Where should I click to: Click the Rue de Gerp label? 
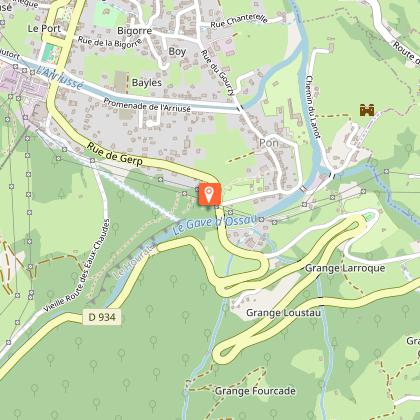coord(115,154)
